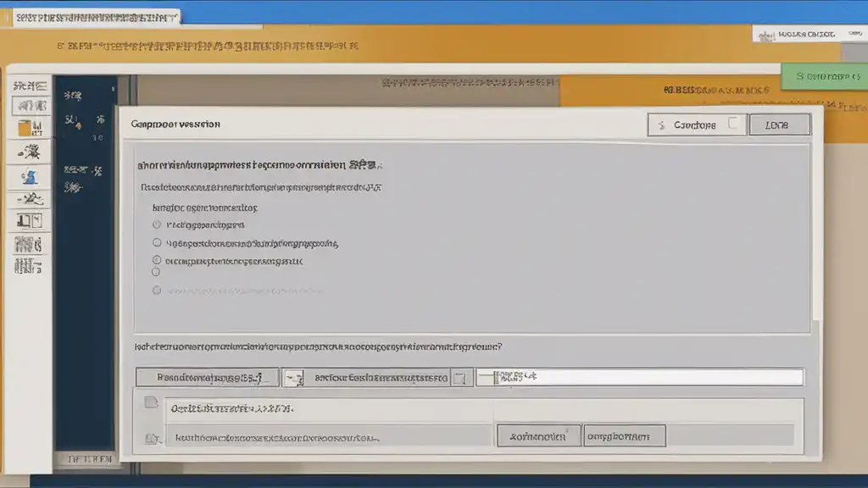This screenshot has width=868, height=488.
Task: Click into the white text input field
Action: point(640,377)
